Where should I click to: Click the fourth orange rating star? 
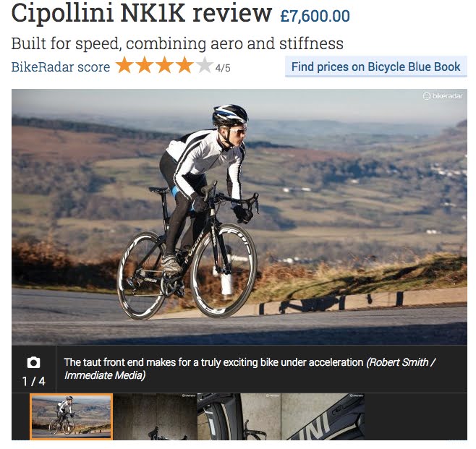(x=184, y=64)
